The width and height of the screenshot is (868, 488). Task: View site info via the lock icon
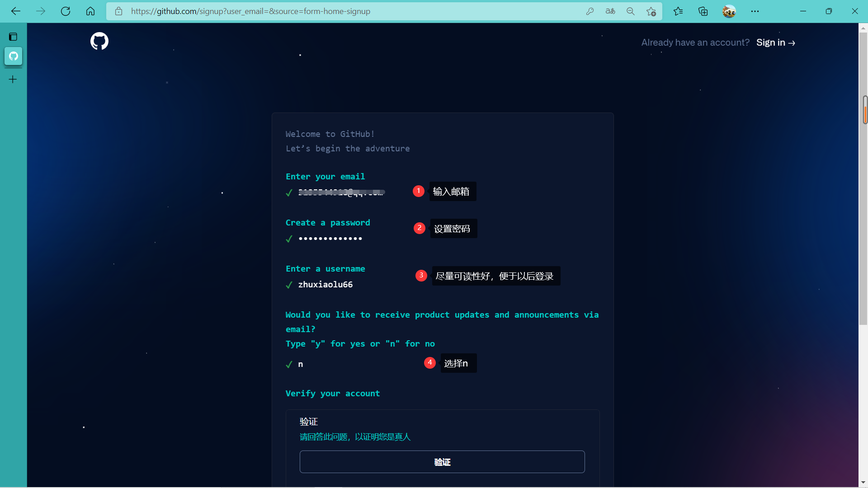pyautogui.click(x=118, y=11)
